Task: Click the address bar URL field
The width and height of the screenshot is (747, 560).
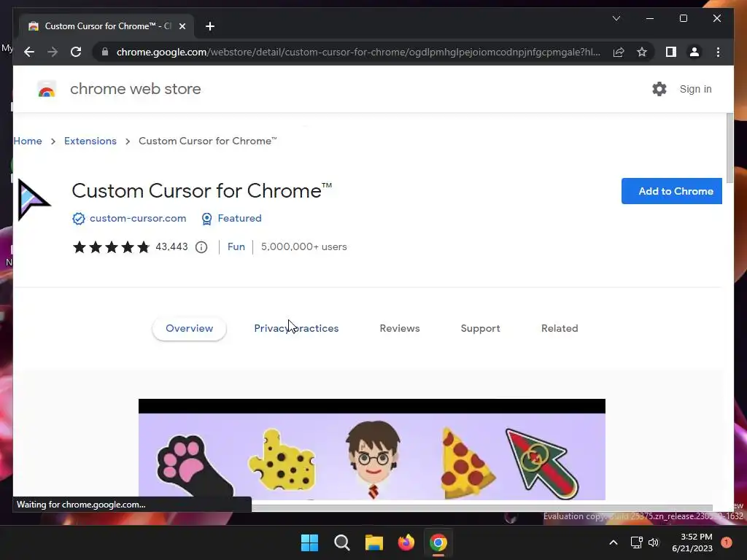Action: pos(358,52)
